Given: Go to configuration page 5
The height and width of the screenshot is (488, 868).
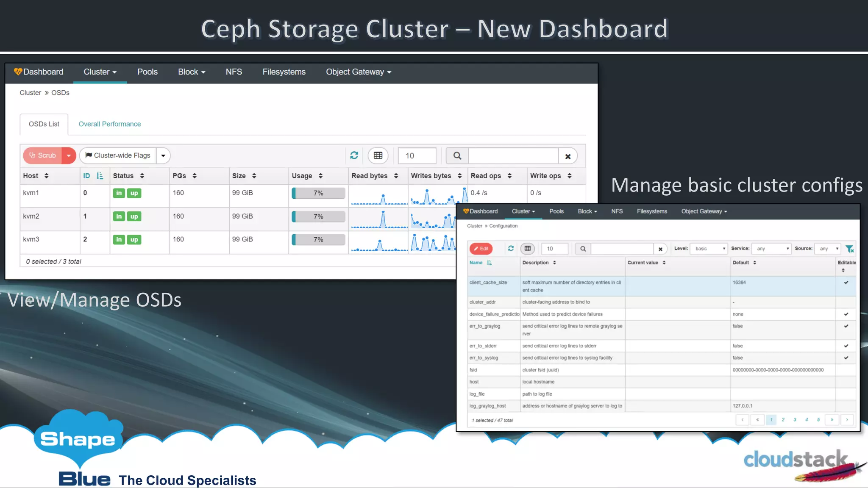Looking at the screenshot, I should [818, 420].
